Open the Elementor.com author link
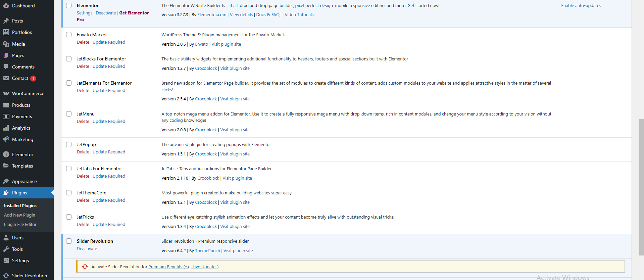 point(212,14)
